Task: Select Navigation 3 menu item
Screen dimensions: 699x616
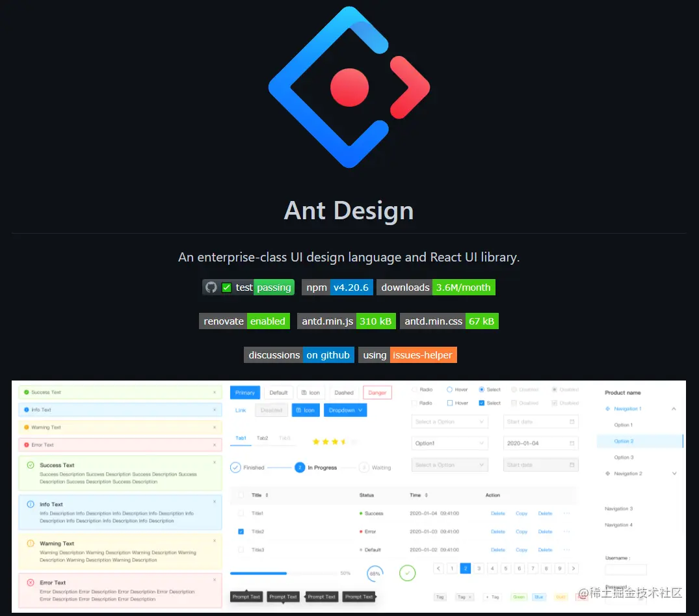Action: pos(619,509)
